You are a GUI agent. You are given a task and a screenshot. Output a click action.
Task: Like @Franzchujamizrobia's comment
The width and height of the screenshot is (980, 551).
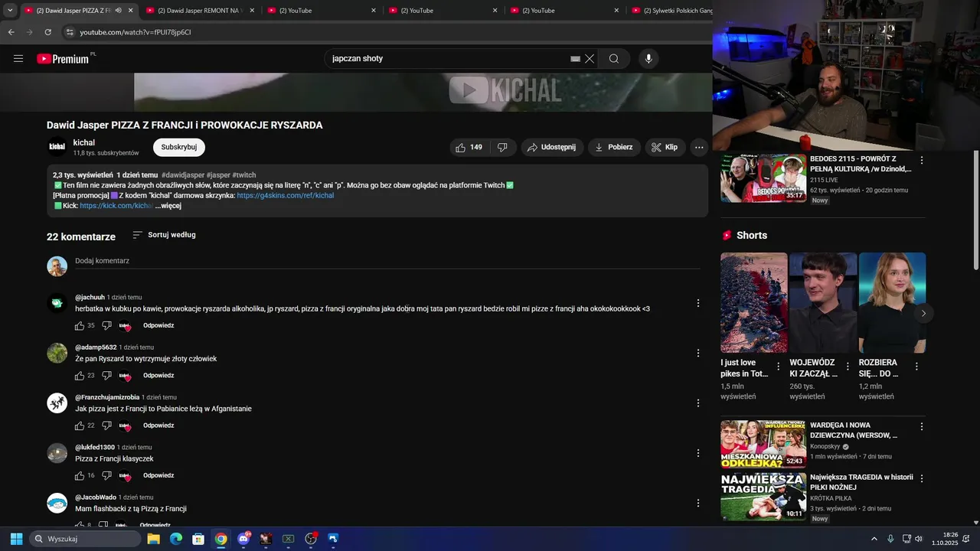80,425
